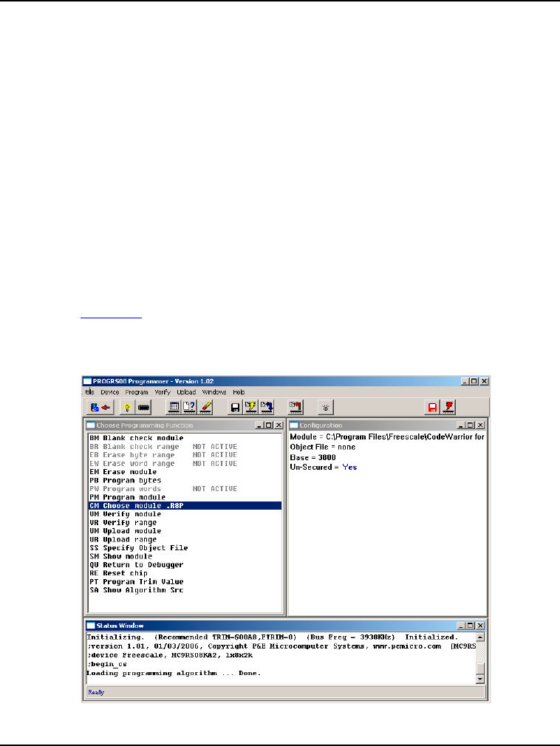
Task: Click the Module path line in Configuration
Action: [x=387, y=437]
